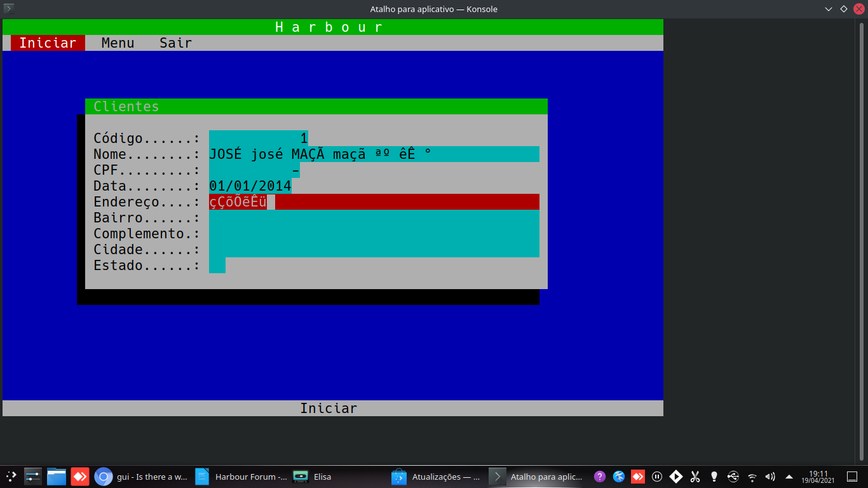Click the USB removable devices tray icon
Screen dimensions: 868x488
point(733,477)
